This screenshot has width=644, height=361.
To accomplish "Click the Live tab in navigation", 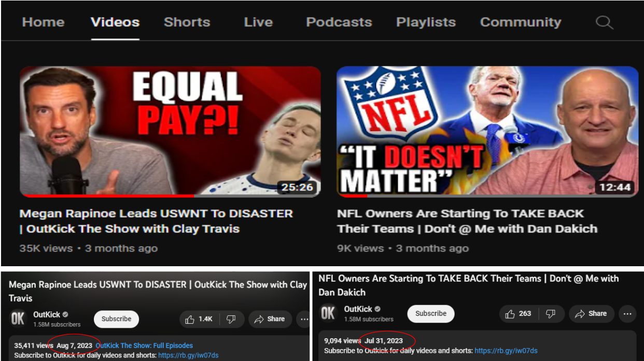I will point(258,22).
